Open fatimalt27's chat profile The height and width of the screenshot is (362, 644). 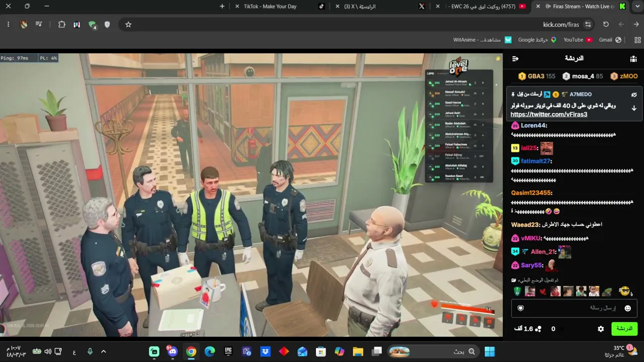coord(536,161)
